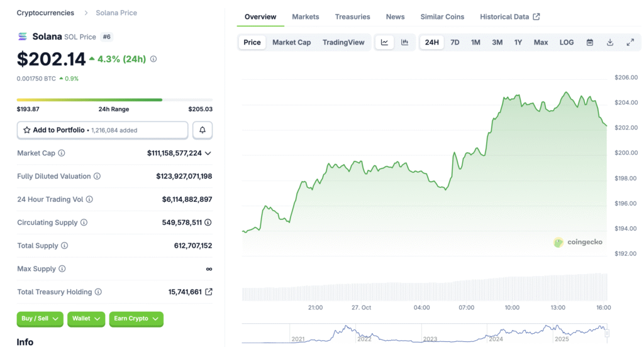
Task: Switch to candlestick chart icon
Action: (x=404, y=43)
